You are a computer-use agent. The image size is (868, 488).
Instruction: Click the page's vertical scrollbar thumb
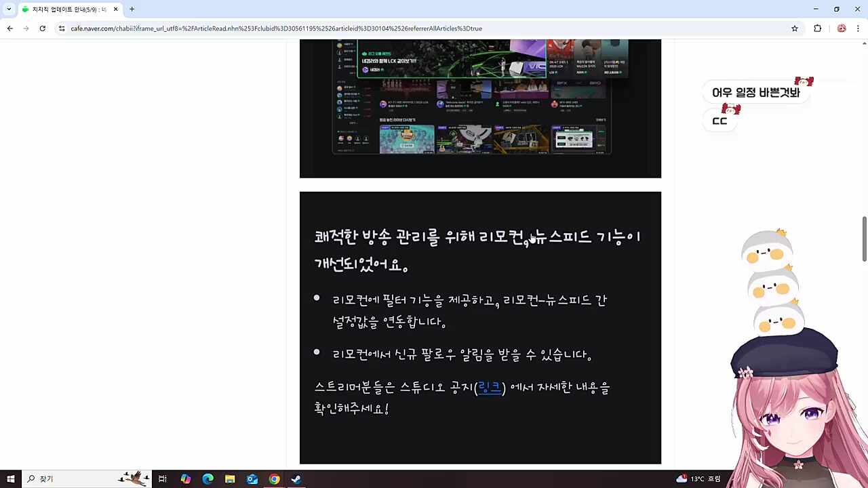[x=864, y=239]
